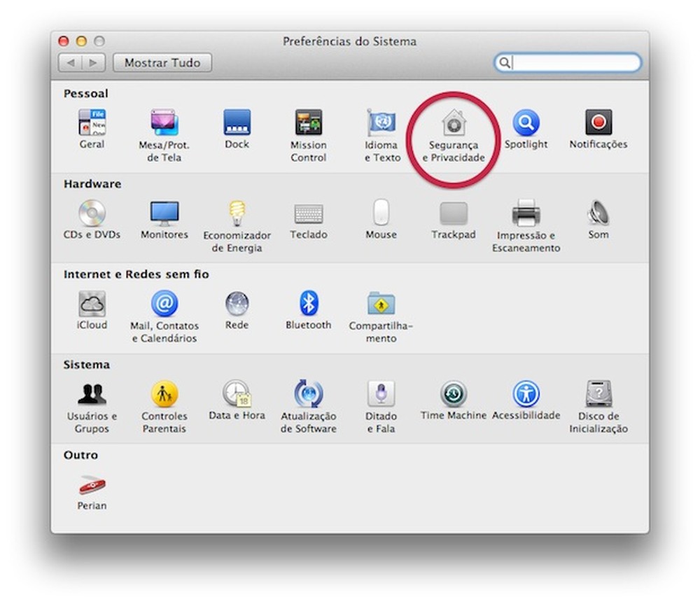This screenshot has width=700, height=604.
Task: Click the Mostrar Tudo button
Action: [162, 62]
